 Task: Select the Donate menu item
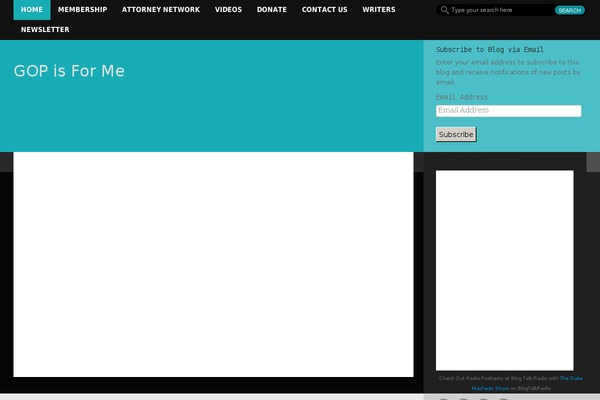click(272, 10)
